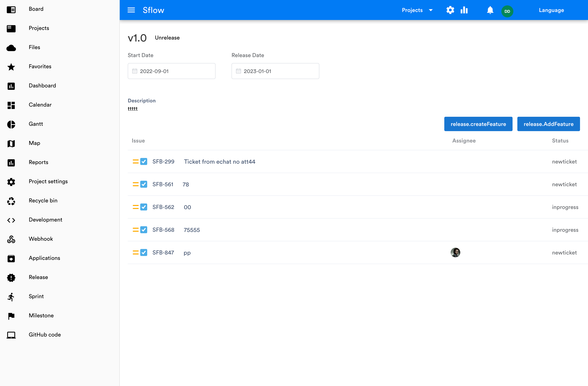Navigate to Sprint section
The width and height of the screenshot is (588, 386).
pos(36,296)
